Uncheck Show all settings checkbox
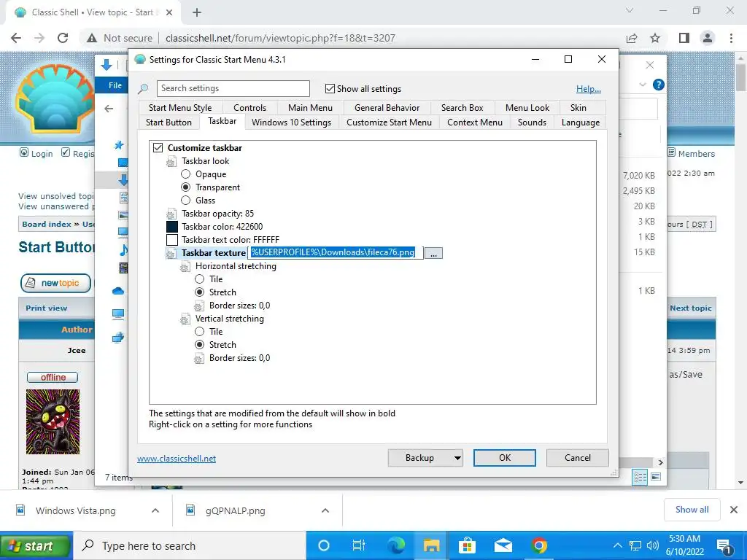 (330, 88)
